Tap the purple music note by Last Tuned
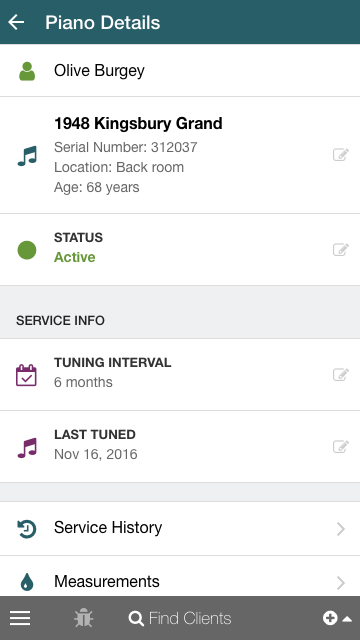The width and height of the screenshot is (360, 640). tap(27, 448)
